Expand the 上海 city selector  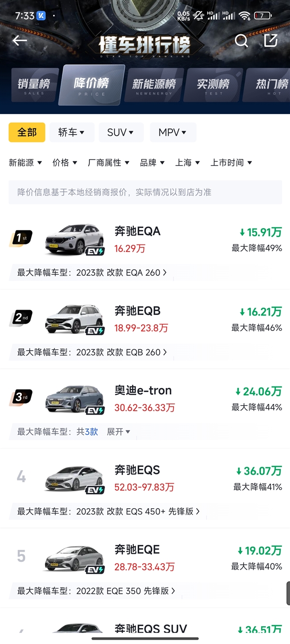click(188, 163)
